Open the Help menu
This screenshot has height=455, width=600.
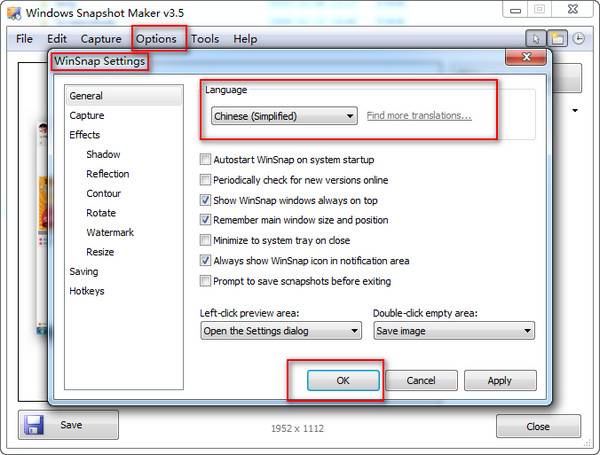(245, 39)
